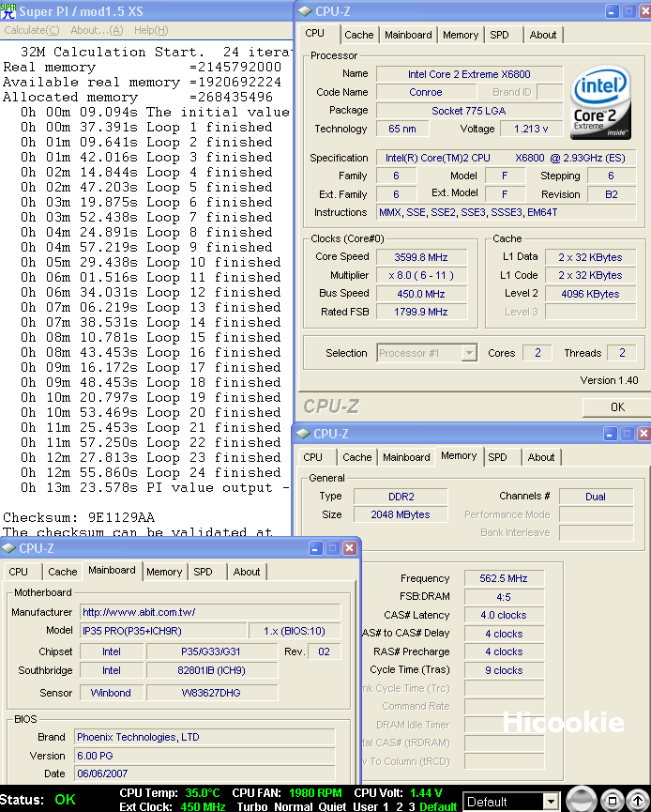Select Cache tab in Memory CPU-Z window

point(357,457)
